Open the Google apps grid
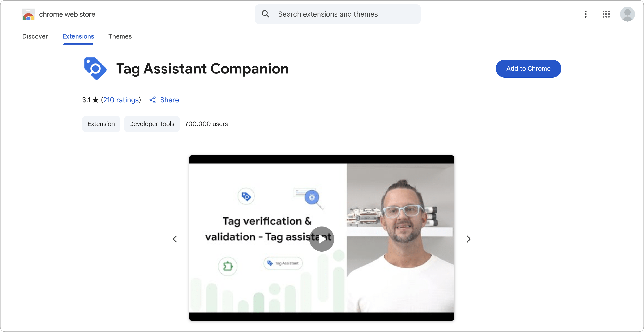Viewport: 644px width, 332px height. coord(606,14)
